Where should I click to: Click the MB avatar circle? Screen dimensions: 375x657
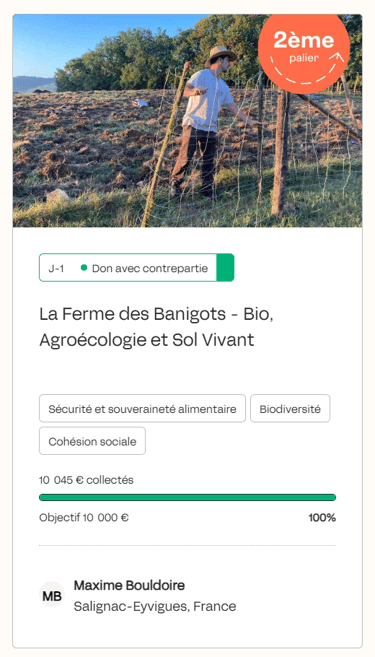(52, 596)
